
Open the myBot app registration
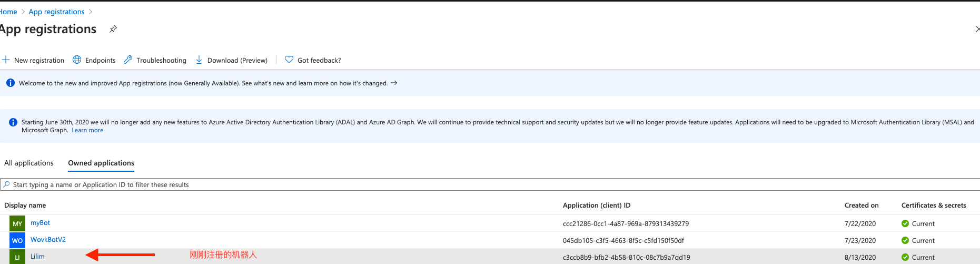click(40, 223)
